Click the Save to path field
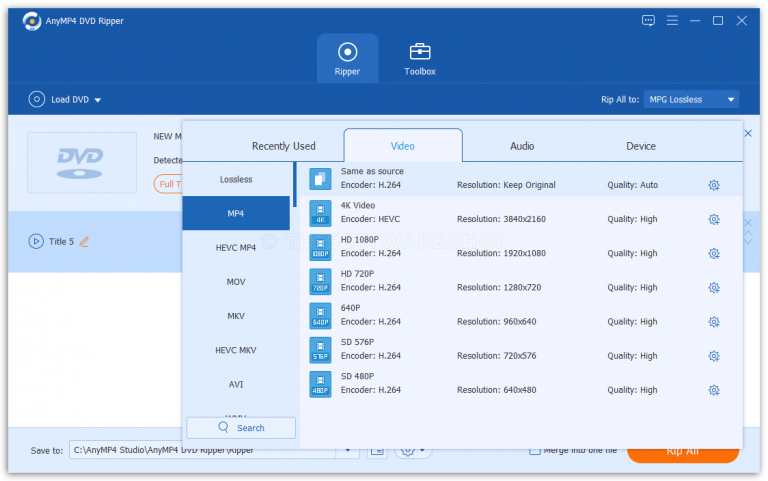768x481 pixels. pos(202,450)
